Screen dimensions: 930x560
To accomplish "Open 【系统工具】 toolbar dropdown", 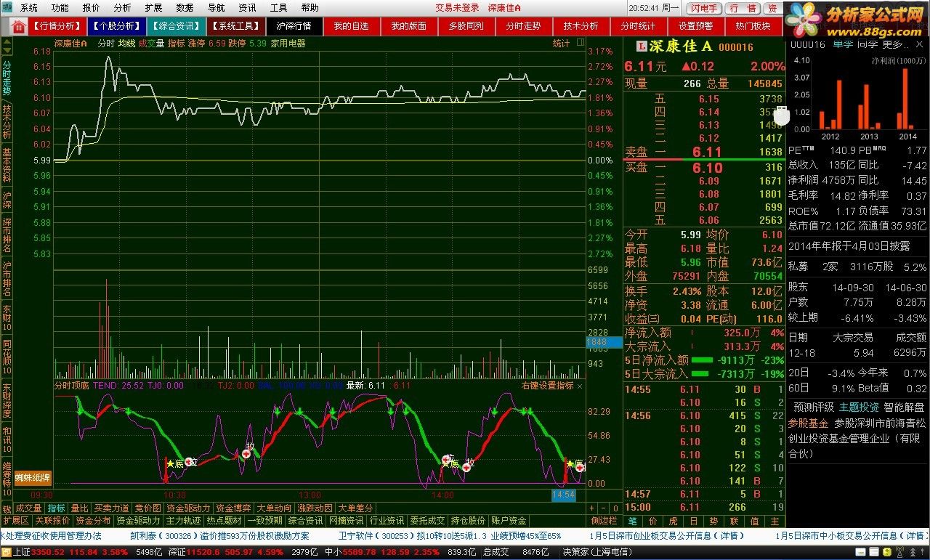I will click(235, 26).
